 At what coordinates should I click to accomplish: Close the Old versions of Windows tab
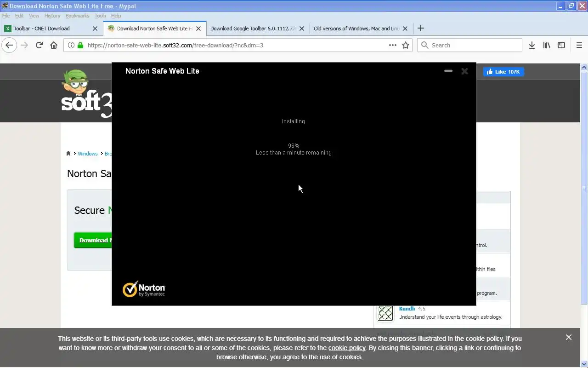405,29
